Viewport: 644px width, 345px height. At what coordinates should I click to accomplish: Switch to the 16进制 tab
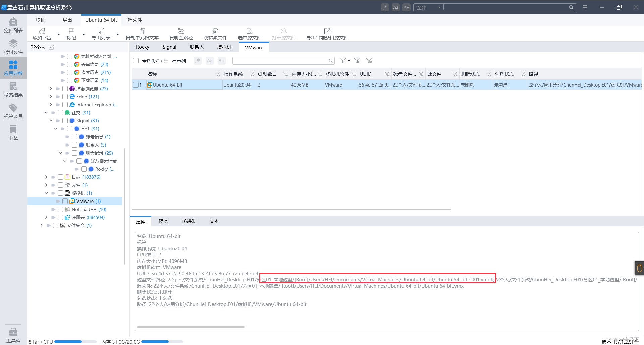pyautogui.click(x=189, y=221)
